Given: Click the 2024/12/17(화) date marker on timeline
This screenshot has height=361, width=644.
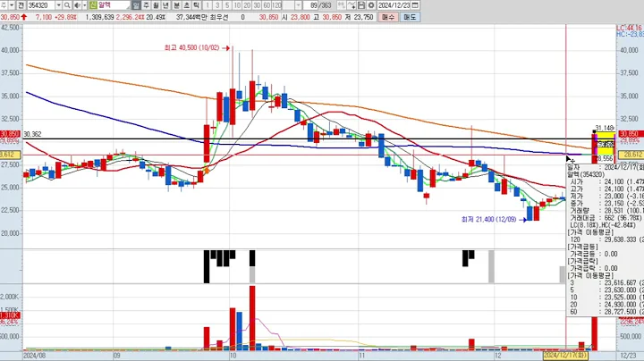Looking at the screenshot, I should coord(565,356).
